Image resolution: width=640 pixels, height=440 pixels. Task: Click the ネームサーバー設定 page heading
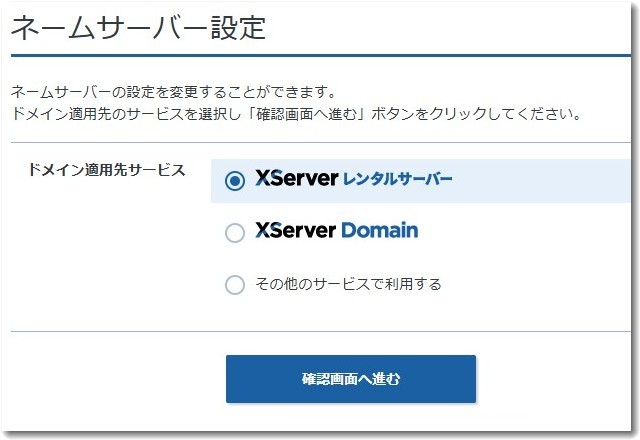tap(139, 28)
